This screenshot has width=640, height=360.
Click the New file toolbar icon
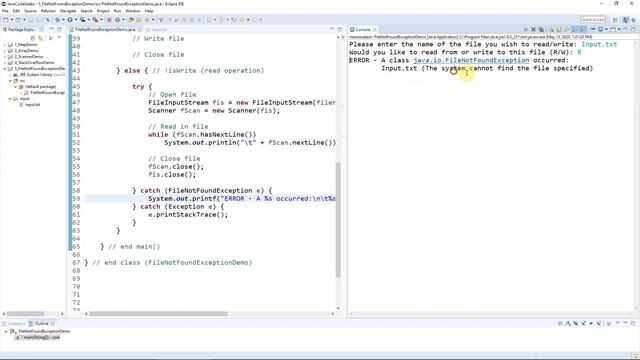[x=5, y=20]
